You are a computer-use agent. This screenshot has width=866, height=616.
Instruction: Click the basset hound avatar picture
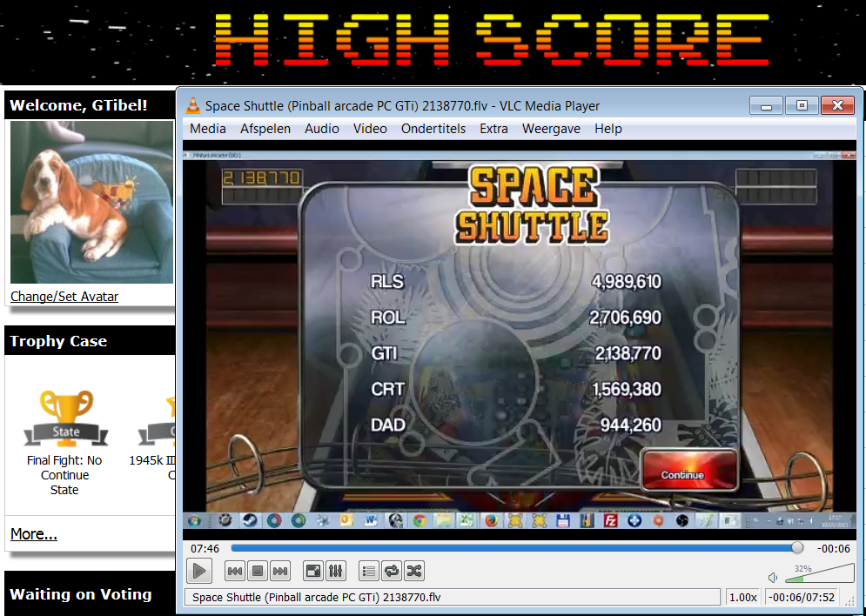point(91,202)
